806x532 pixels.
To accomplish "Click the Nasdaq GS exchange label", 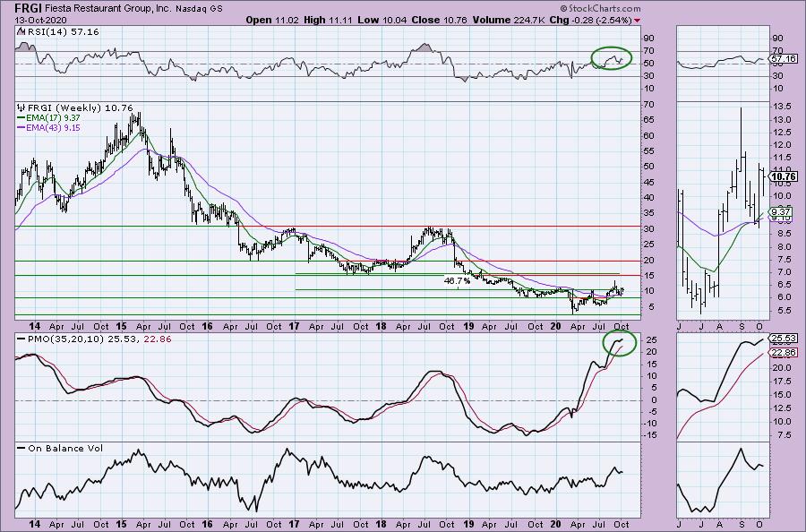I will (x=199, y=8).
